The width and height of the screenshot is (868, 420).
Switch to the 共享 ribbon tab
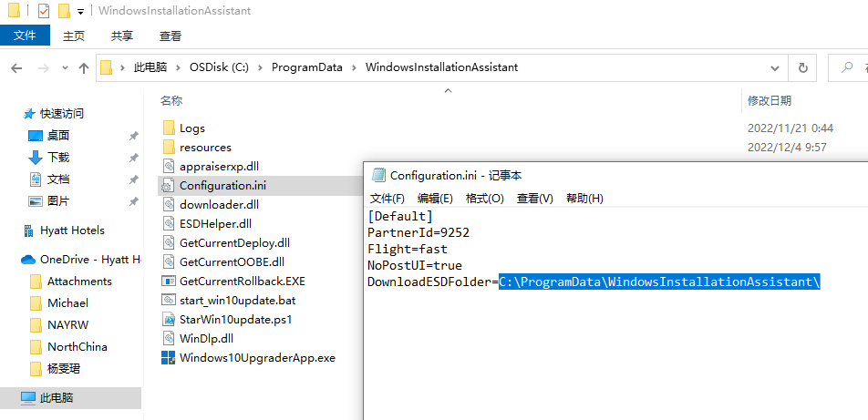point(122,36)
